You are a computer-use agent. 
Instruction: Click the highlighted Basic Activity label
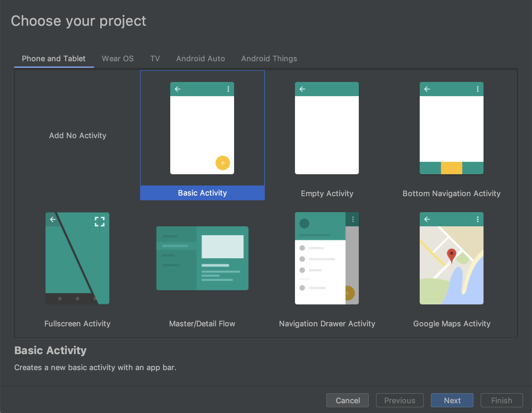click(202, 193)
